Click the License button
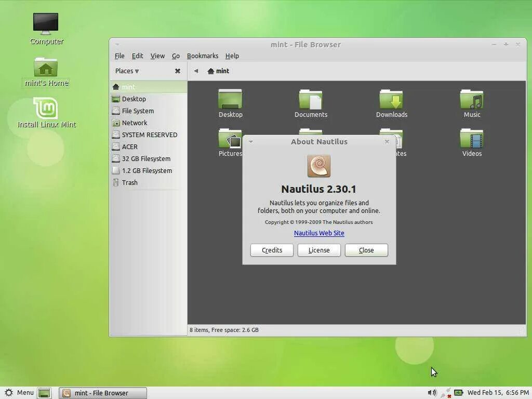 tap(319, 250)
